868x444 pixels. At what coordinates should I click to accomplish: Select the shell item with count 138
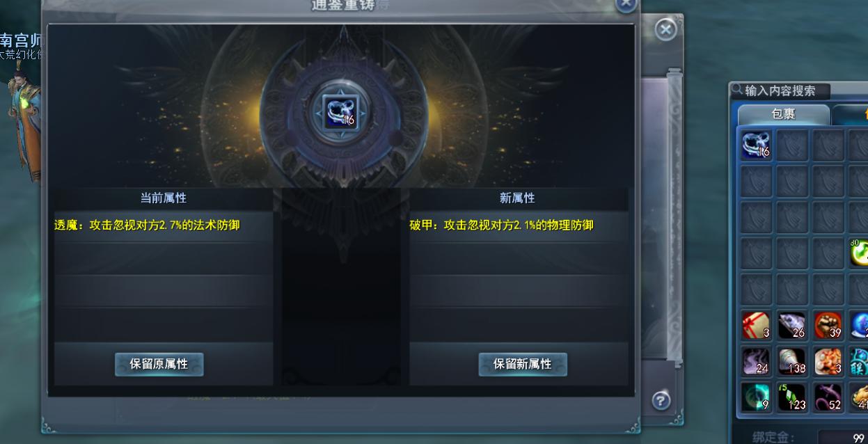click(x=792, y=361)
